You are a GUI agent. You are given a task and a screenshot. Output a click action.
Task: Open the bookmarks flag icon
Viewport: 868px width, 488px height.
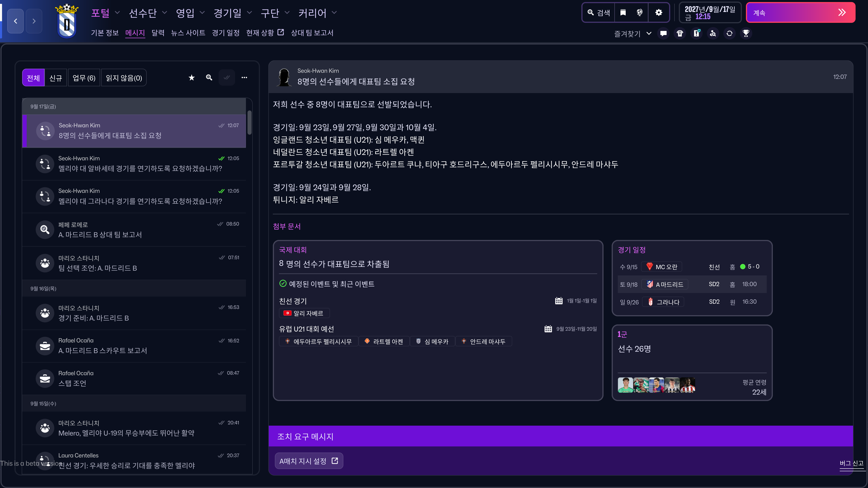(623, 13)
